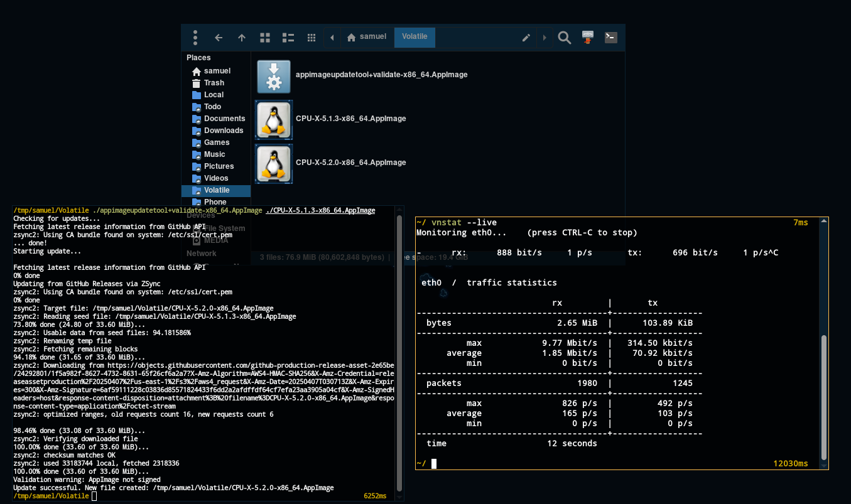Click the Places heading in sidebar
This screenshot has height=504, width=851.
(x=198, y=58)
